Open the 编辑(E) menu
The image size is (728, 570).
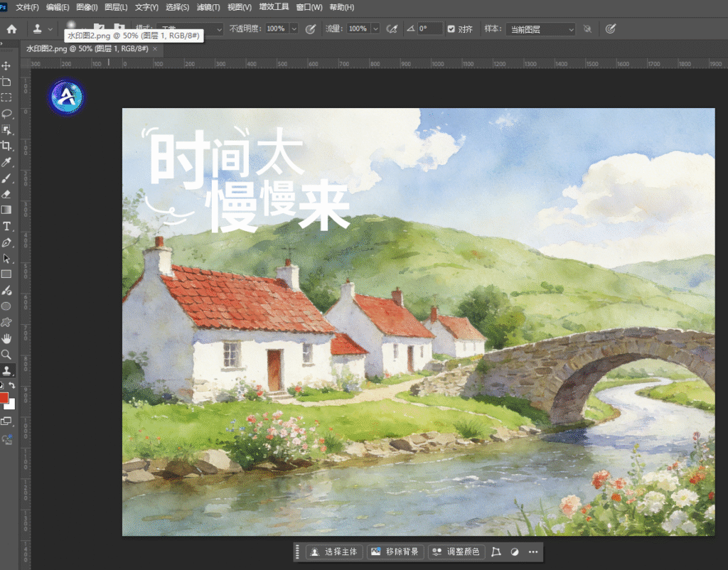click(x=58, y=7)
